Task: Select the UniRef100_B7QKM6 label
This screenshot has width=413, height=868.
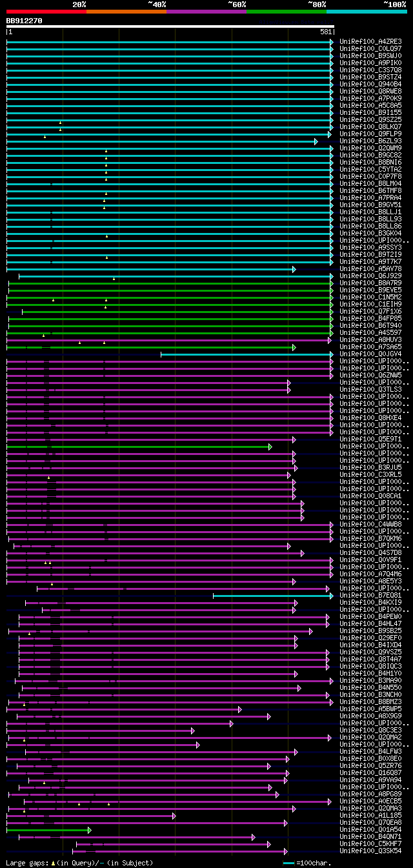Action: (370, 538)
